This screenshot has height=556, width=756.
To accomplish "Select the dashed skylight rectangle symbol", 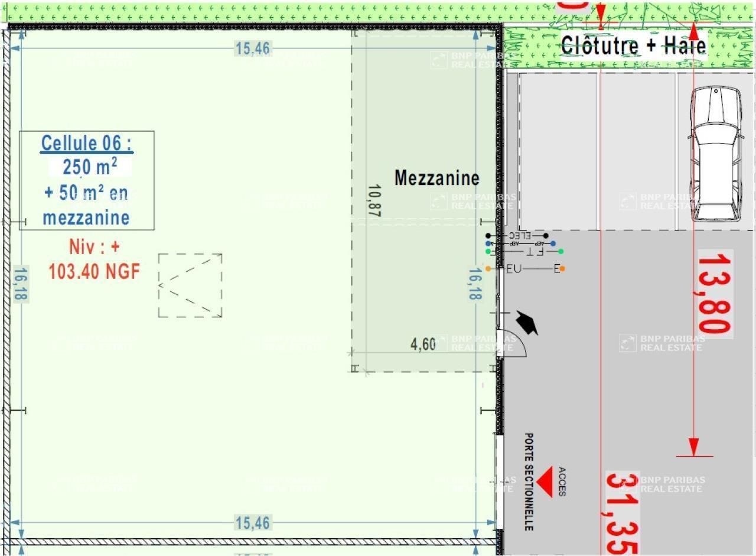I will tap(190, 285).
